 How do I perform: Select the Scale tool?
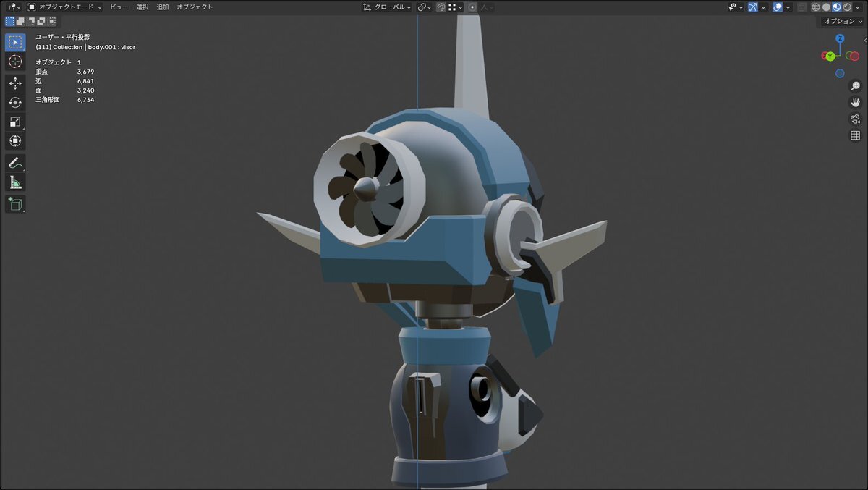[15, 122]
